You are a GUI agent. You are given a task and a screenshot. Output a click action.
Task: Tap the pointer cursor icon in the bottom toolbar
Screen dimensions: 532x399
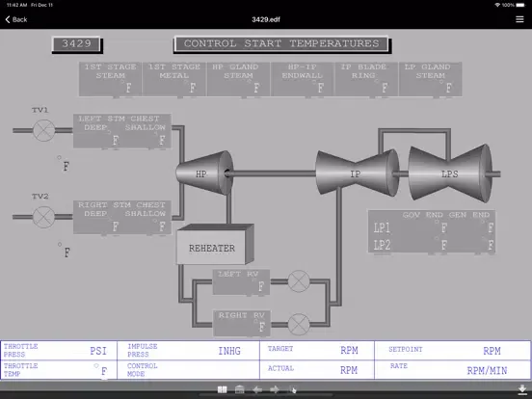[x=293, y=389]
